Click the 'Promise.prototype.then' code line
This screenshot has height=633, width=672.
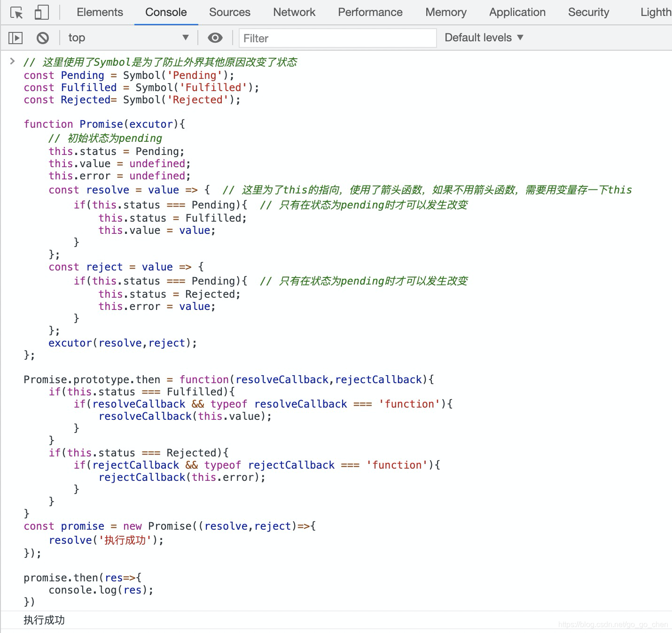pos(229,379)
